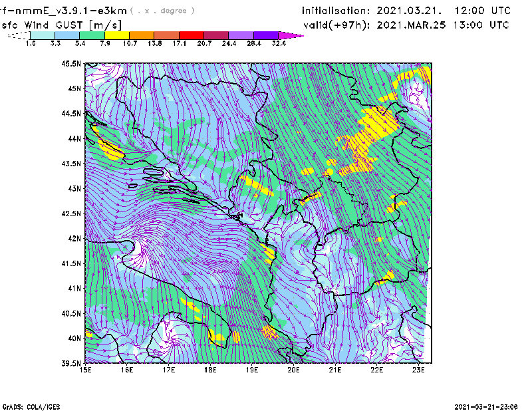The width and height of the screenshot is (532, 411).
Task: Select the yellow 7.9–10.7 legend swatch
Action: (x=117, y=35)
